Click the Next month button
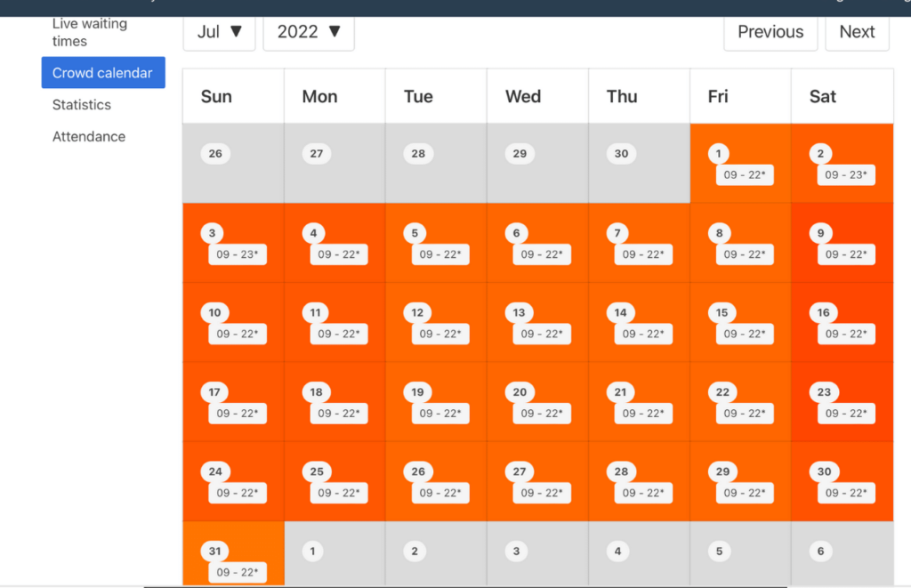This screenshot has width=911, height=588. [857, 32]
